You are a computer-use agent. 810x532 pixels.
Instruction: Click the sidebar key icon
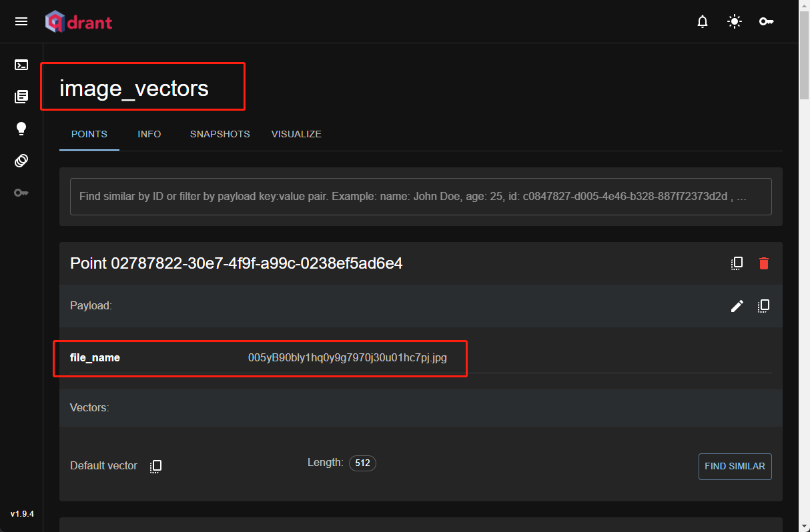(21, 193)
